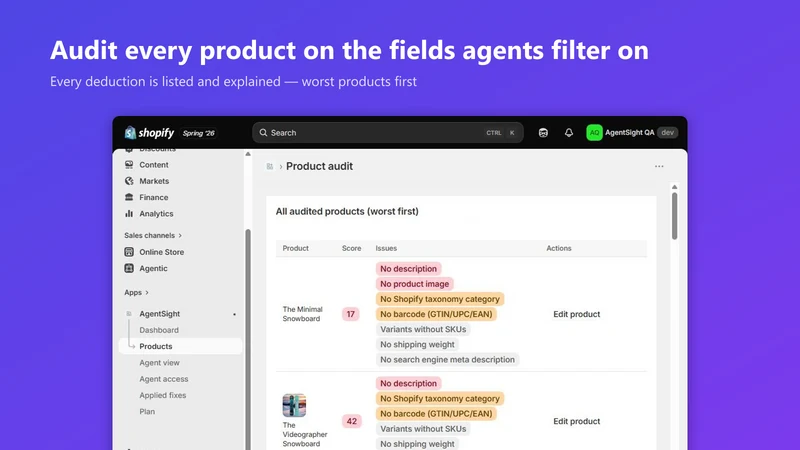Go to AgentSight Dashboard
The height and width of the screenshot is (450, 800).
pos(159,330)
